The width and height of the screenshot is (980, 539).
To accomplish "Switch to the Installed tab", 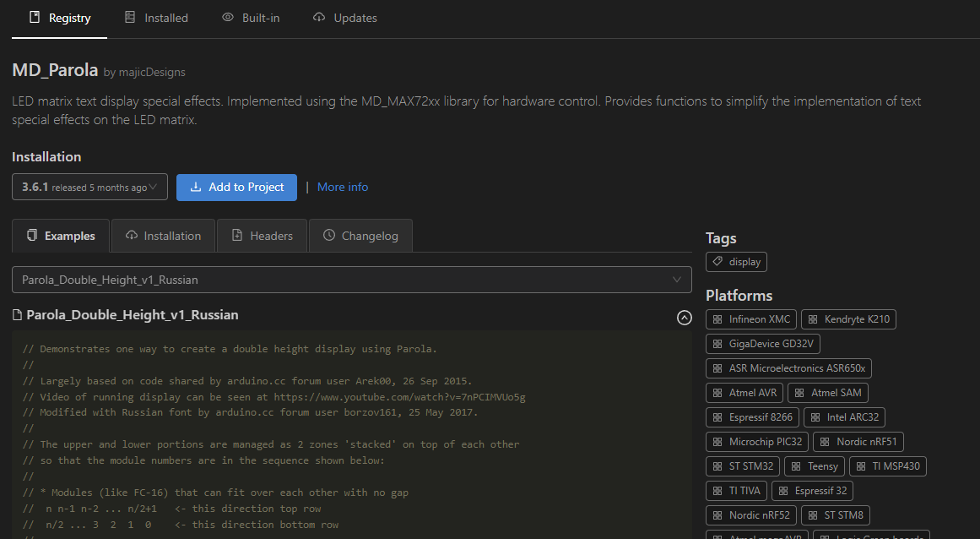I will (x=156, y=18).
